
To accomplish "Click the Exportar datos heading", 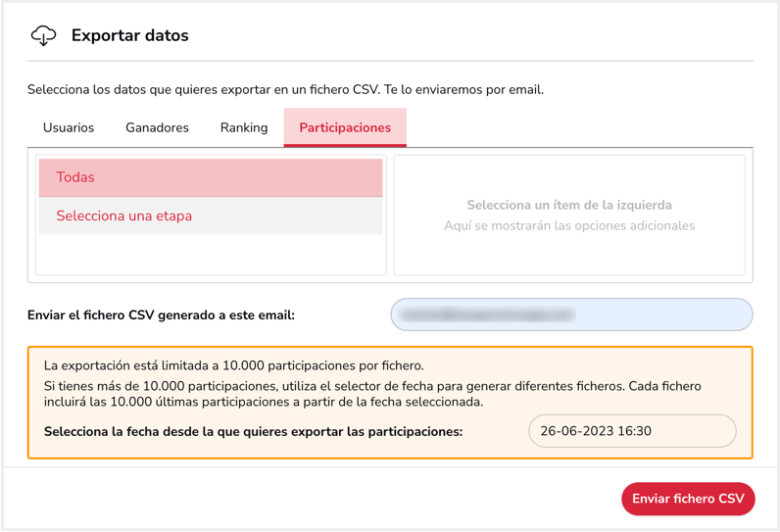I will (x=129, y=36).
